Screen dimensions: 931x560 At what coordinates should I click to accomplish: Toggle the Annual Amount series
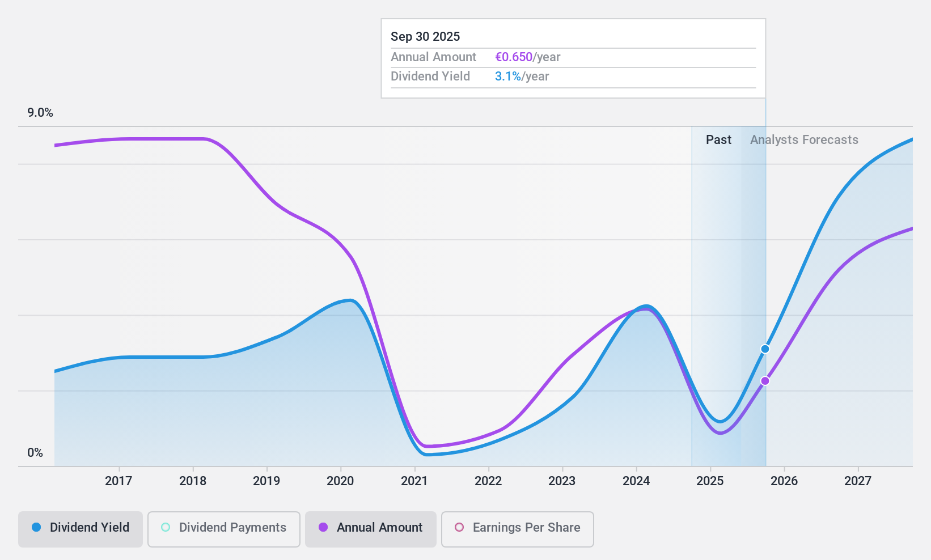371,529
